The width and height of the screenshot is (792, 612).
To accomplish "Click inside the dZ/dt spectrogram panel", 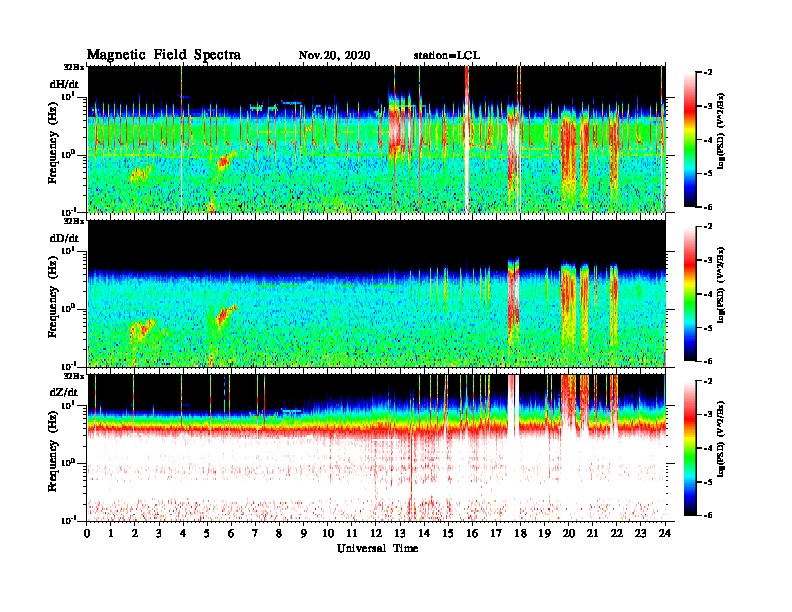I will tap(377, 447).
